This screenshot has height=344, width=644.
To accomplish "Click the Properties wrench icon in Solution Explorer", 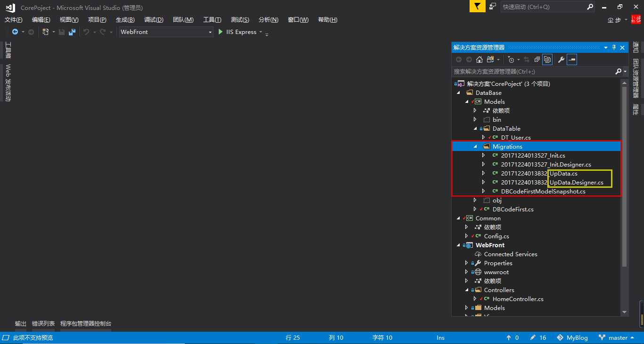I will 561,59.
